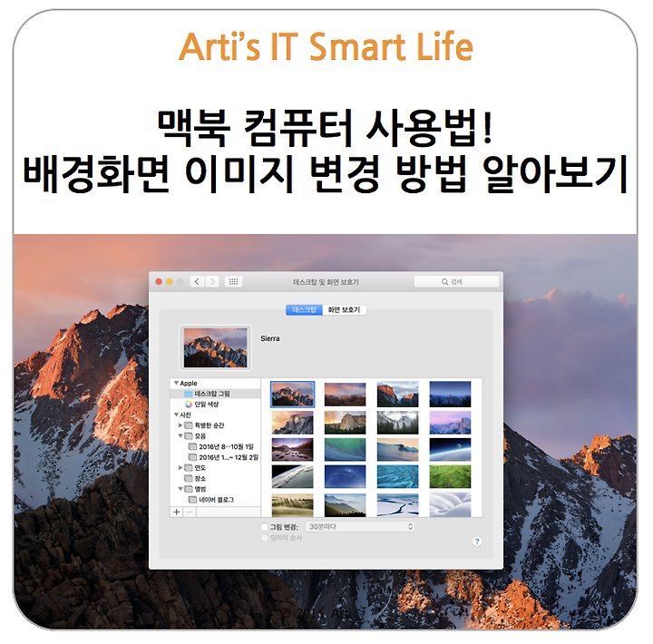Screen dimensions: 653x644
Task: Go back with the left chevron button
Action: tap(198, 282)
